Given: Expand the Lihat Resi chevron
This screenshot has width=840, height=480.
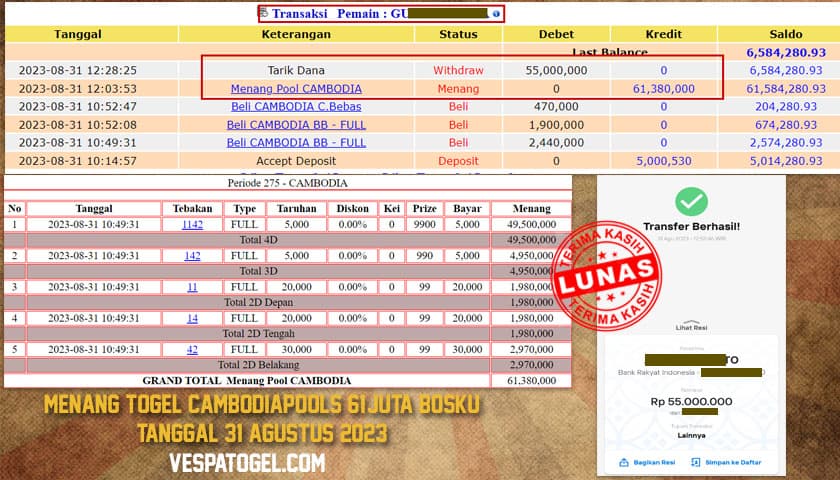Looking at the screenshot, I should coord(690,322).
